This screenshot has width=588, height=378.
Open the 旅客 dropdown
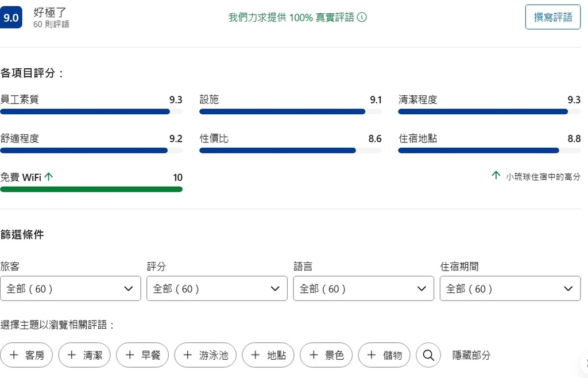(70, 288)
